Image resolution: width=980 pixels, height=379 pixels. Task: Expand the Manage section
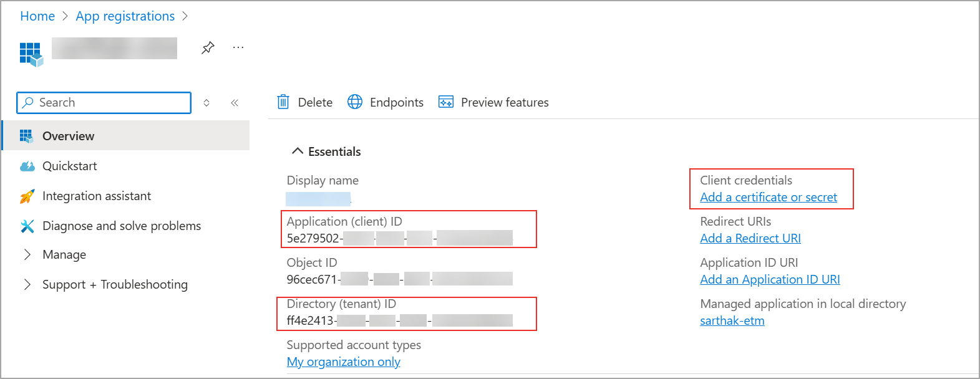pyautogui.click(x=27, y=254)
